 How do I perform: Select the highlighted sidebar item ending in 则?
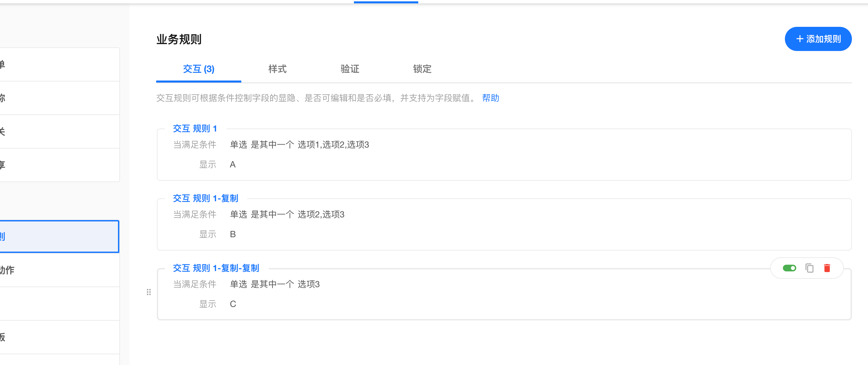[59, 237]
